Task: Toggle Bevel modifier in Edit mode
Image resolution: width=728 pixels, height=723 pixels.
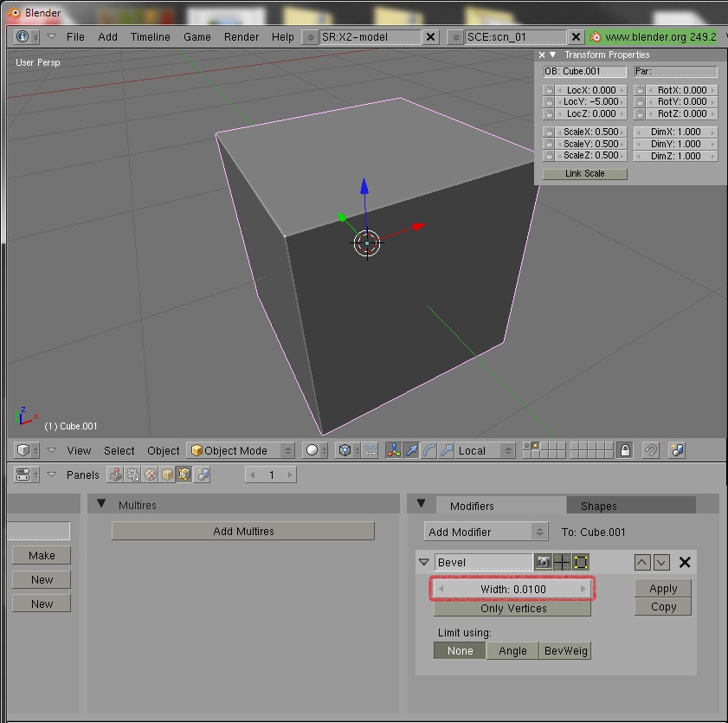Action: [580, 562]
